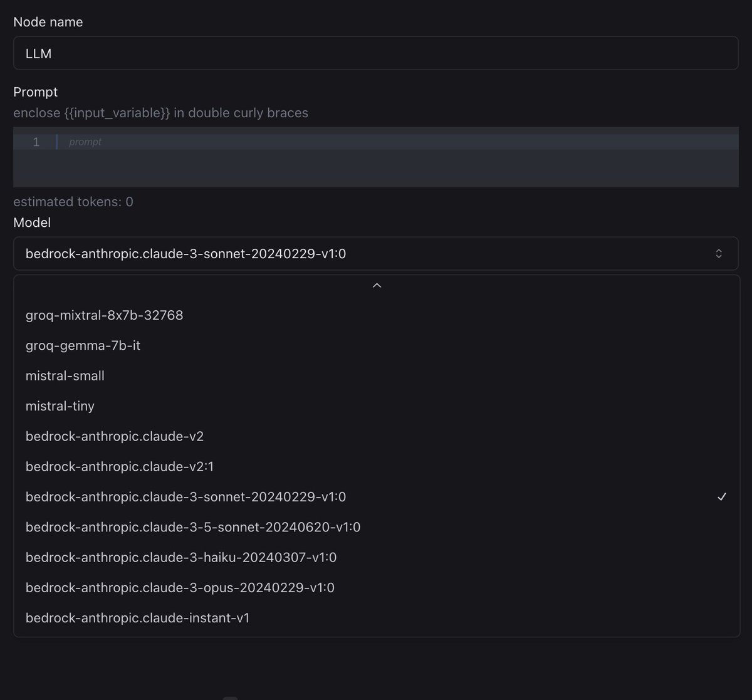Choose mistral-tiny from the list
This screenshot has width=752, height=700.
point(377,406)
